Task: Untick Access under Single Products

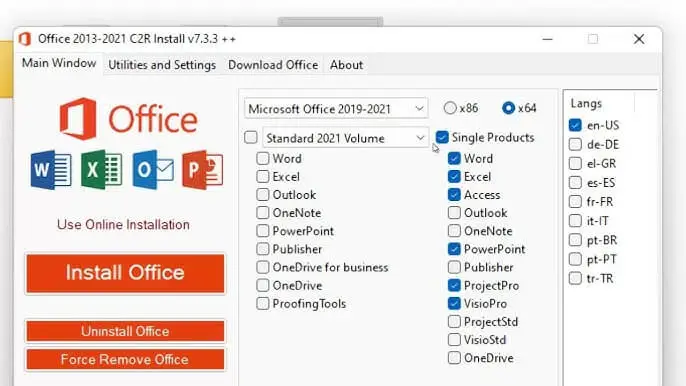Action: [454, 195]
